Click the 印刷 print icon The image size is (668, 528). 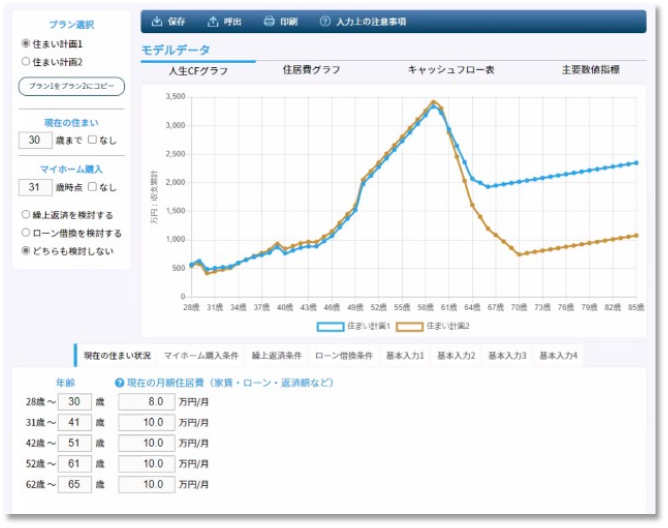[268, 21]
